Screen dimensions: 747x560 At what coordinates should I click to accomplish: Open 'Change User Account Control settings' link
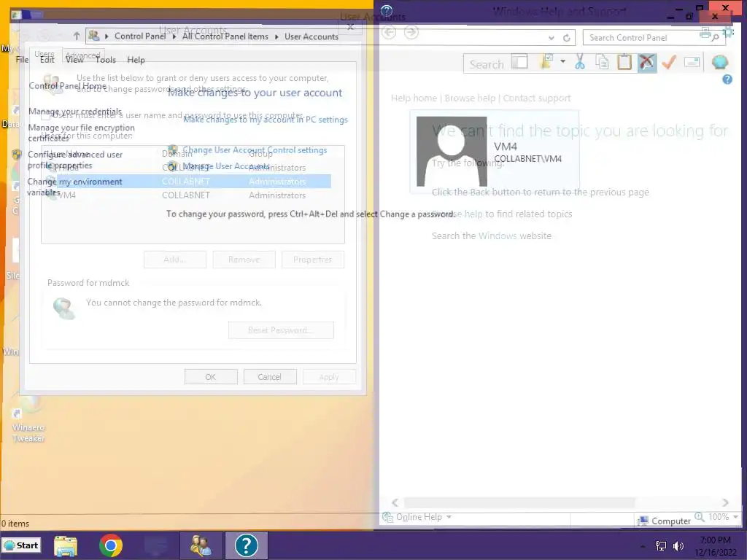255,150
